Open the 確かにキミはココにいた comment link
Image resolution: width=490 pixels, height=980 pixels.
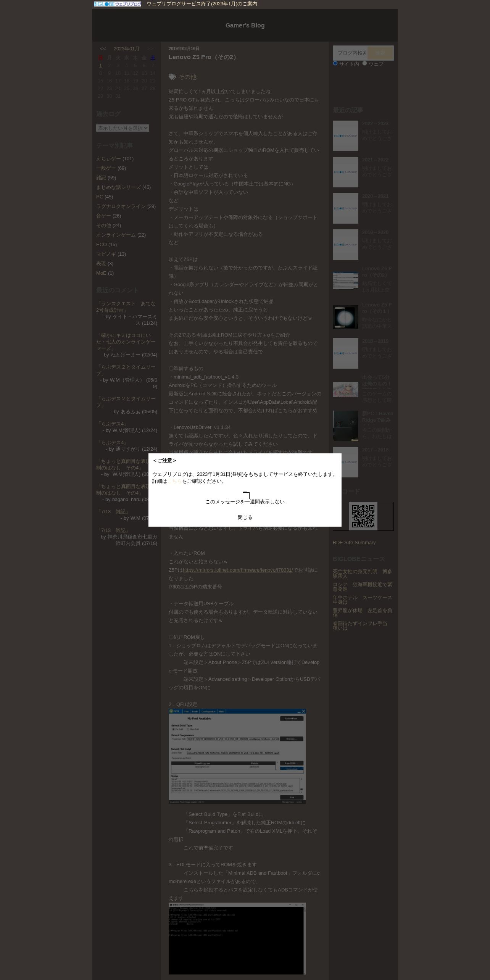tap(126, 342)
